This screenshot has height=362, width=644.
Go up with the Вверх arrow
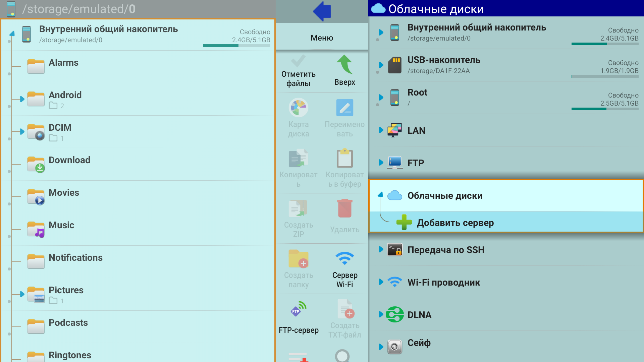coord(345,64)
